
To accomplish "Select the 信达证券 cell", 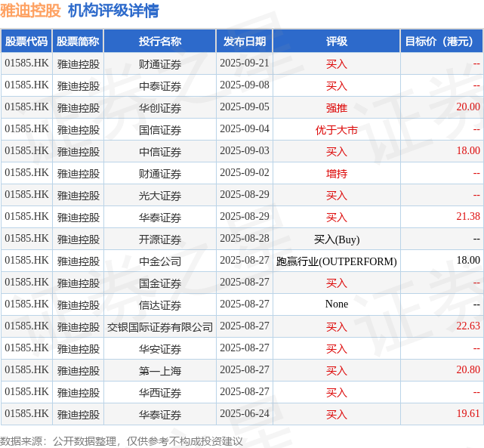I will pyautogui.click(x=160, y=304).
